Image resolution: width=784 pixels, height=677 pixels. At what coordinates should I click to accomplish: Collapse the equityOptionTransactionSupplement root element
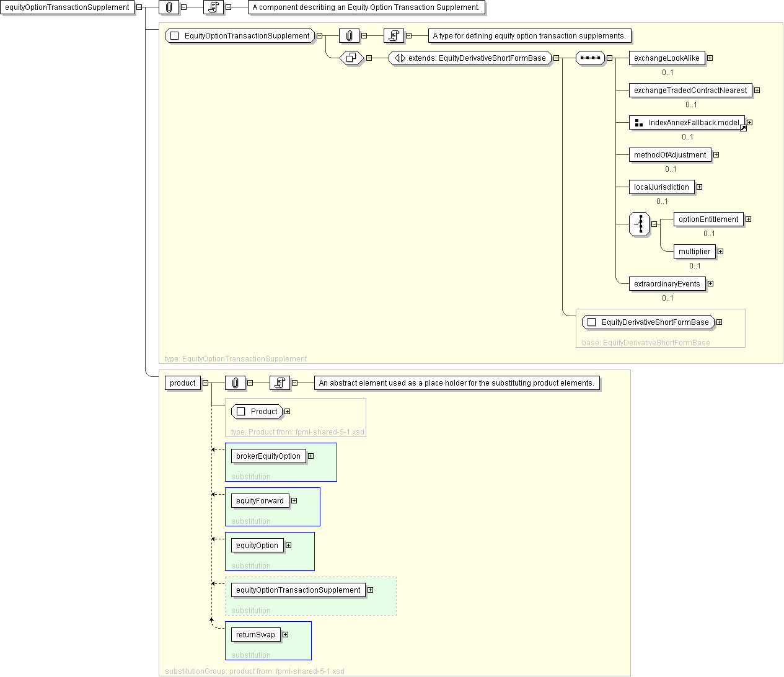click(x=139, y=7)
